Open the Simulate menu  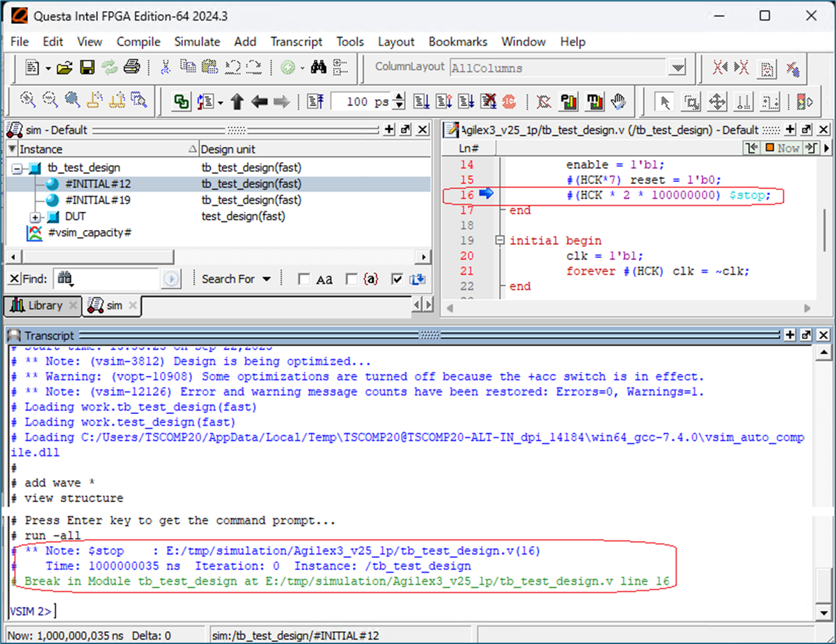click(197, 41)
